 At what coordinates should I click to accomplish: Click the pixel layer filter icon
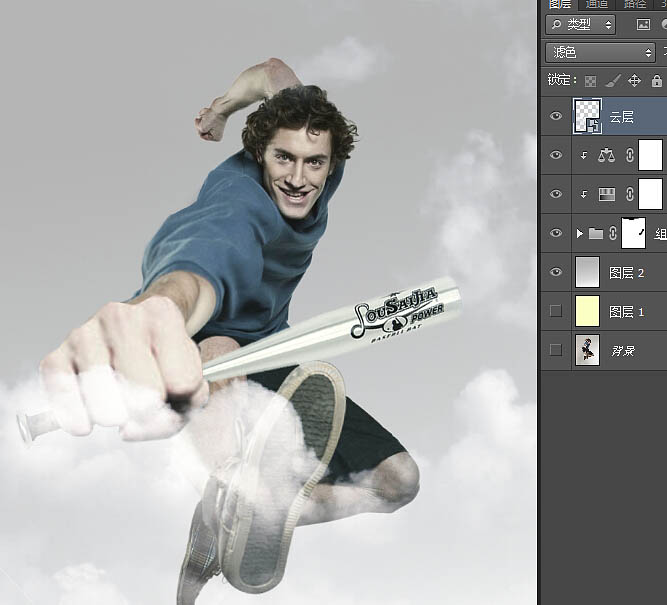click(x=643, y=25)
